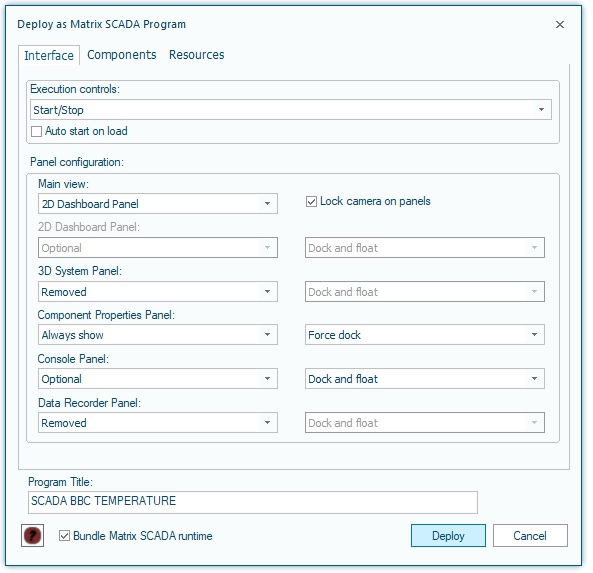The height and width of the screenshot is (573, 593).
Task: Open Component Properties Panel Always show dropdown
Action: [x=158, y=335]
